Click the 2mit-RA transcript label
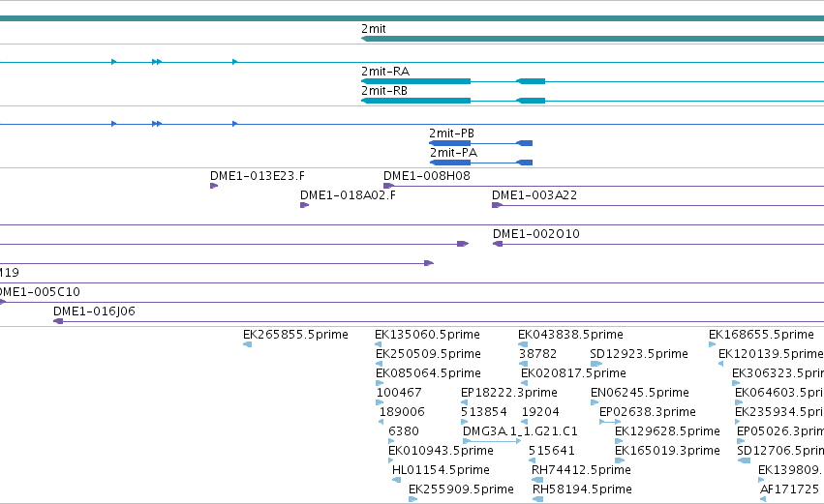The image size is (824, 504). tap(385, 72)
